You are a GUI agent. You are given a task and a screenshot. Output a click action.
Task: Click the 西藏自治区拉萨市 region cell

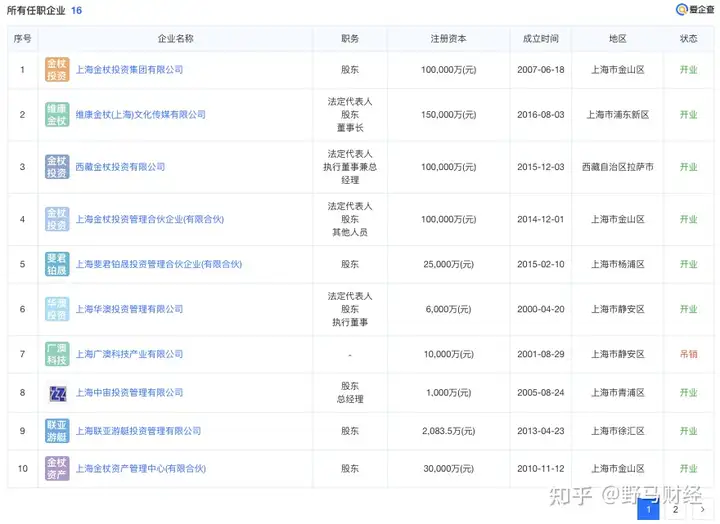[x=618, y=167]
